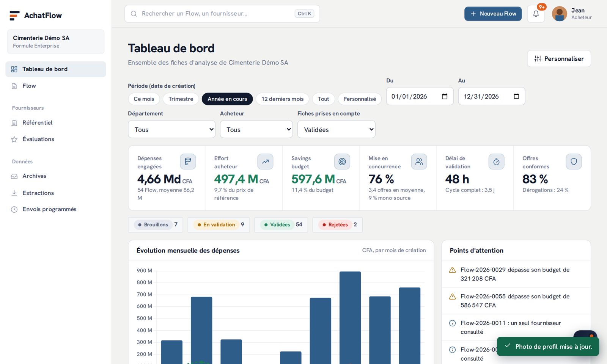The width and height of the screenshot is (607, 364).
Task: Filter by Validées status chip
Action: point(281,225)
